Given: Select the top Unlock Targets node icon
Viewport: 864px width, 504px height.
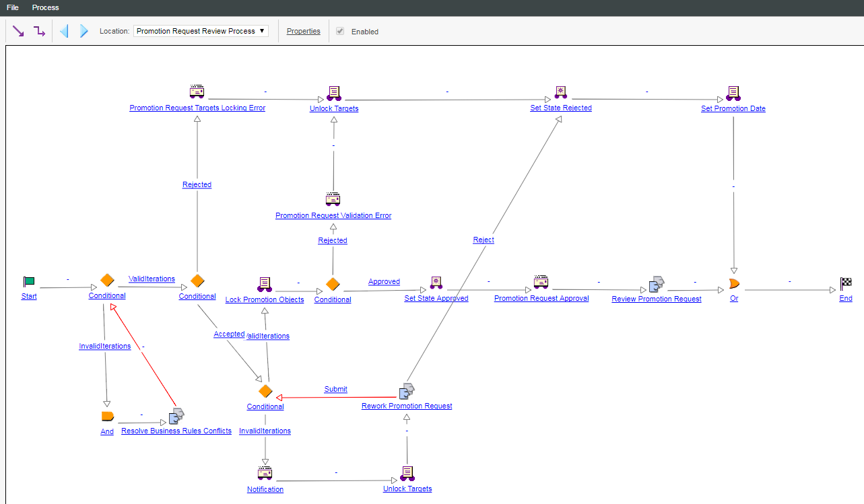Looking at the screenshot, I should tap(334, 94).
